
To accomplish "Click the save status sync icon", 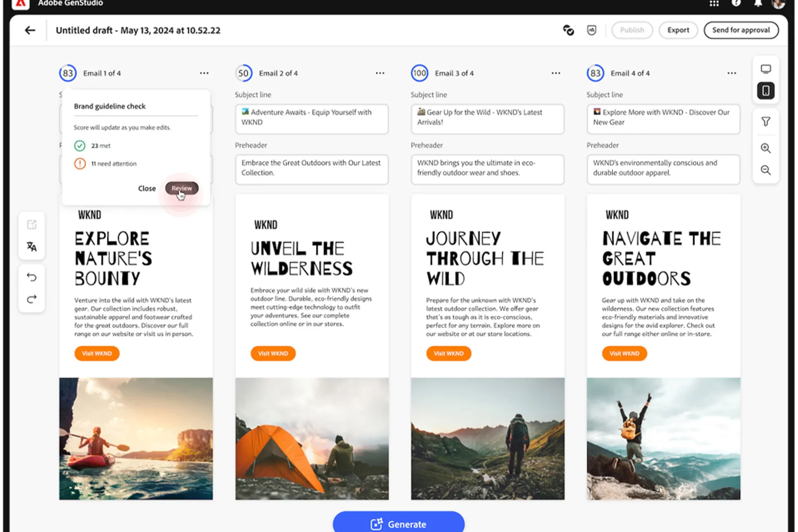I will [568, 30].
